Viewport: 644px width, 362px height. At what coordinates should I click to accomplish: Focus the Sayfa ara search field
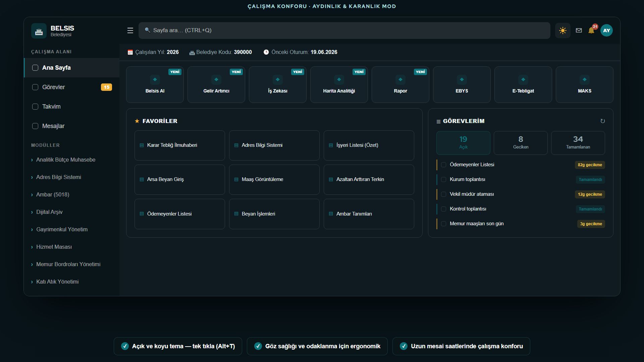(x=344, y=31)
